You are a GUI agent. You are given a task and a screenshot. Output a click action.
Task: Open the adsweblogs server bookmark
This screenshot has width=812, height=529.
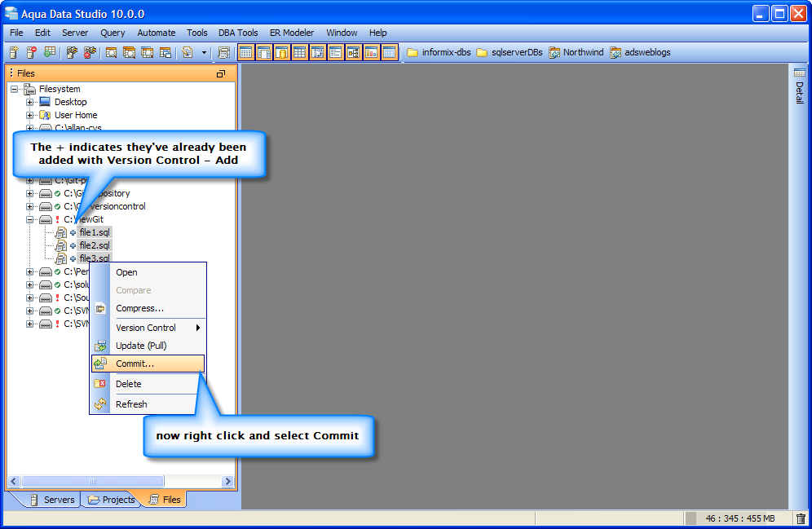tap(640, 52)
